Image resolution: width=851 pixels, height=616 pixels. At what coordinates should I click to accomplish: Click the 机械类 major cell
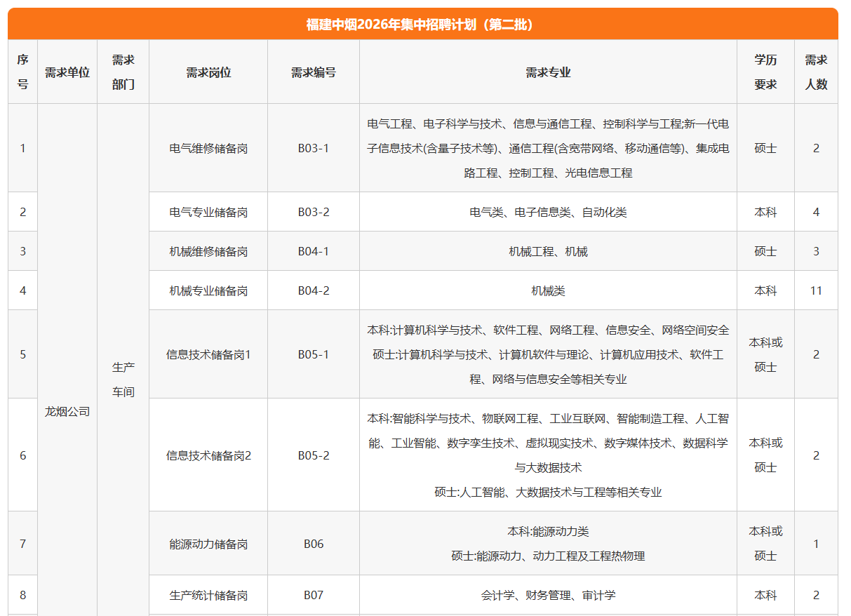[548, 290]
